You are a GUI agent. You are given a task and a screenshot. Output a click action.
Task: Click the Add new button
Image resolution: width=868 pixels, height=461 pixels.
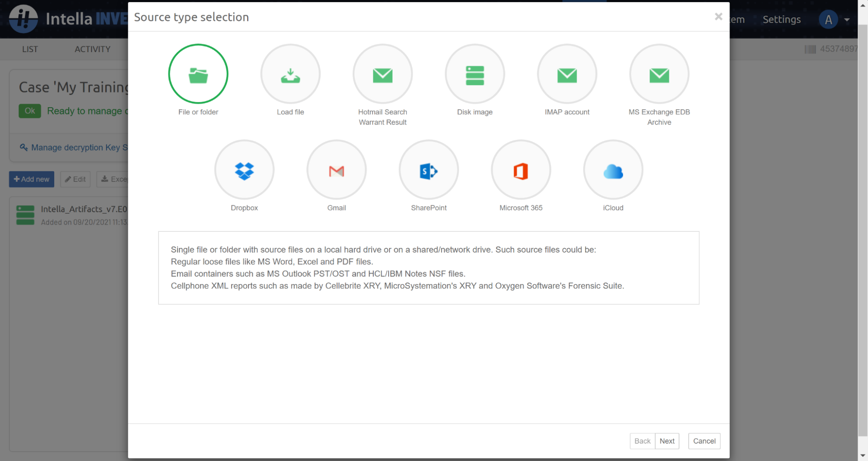(32, 179)
